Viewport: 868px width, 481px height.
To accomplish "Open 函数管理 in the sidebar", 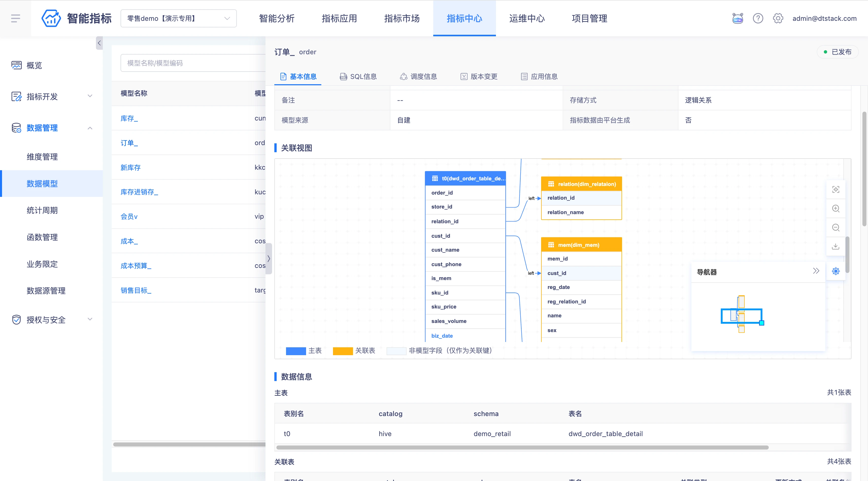I will [x=42, y=237].
